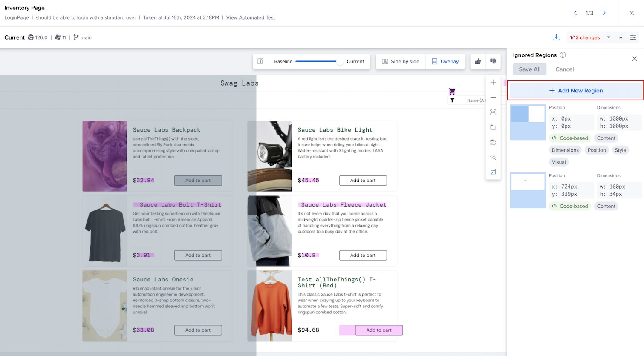Click the thumbs up approve icon

(478, 61)
